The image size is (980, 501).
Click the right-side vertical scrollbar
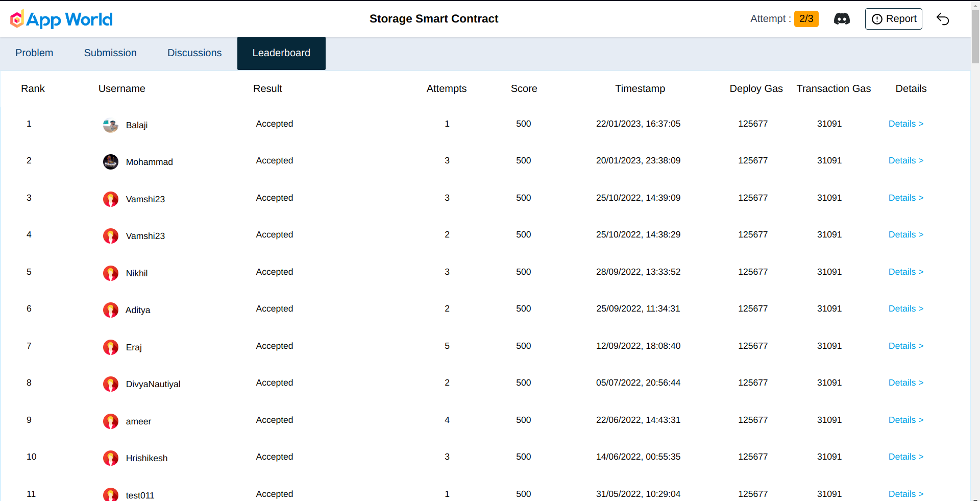pos(975,36)
